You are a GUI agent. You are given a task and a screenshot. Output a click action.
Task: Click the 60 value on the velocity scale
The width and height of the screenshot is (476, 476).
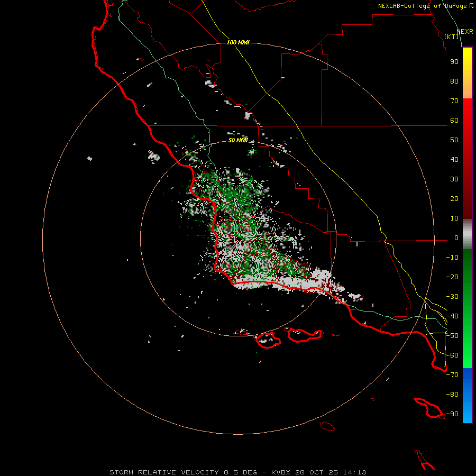pyautogui.click(x=454, y=121)
